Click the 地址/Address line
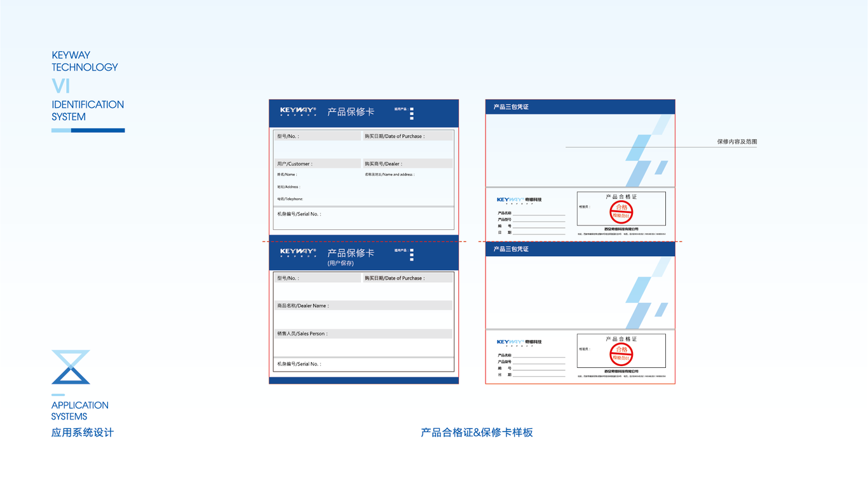 pyautogui.click(x=288, y=187)
